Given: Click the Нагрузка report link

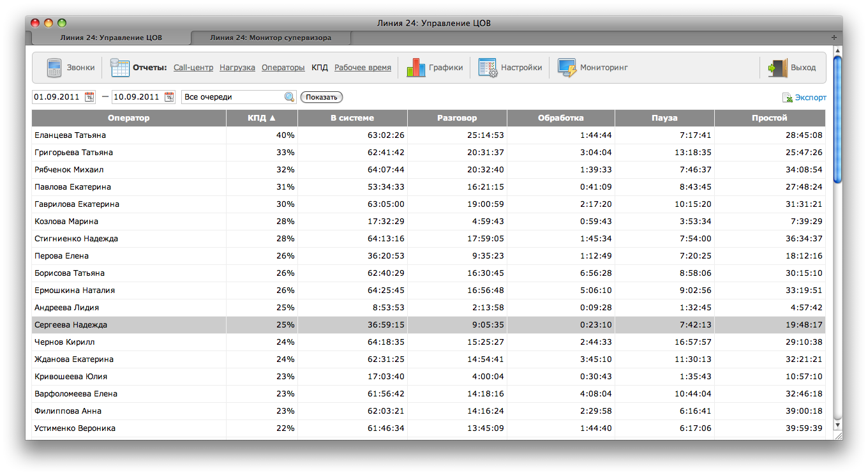Looking at the screenshot, I should (x=237, y=68).
